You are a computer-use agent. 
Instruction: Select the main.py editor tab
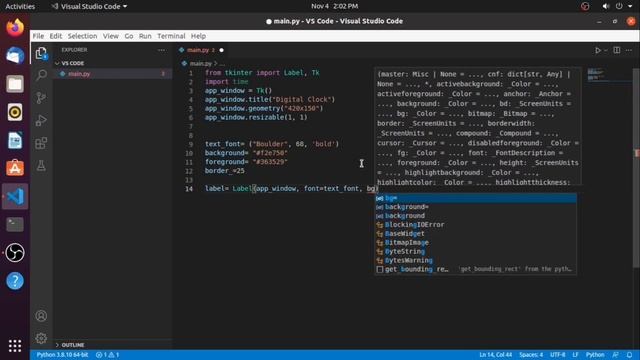pos(202,50)
